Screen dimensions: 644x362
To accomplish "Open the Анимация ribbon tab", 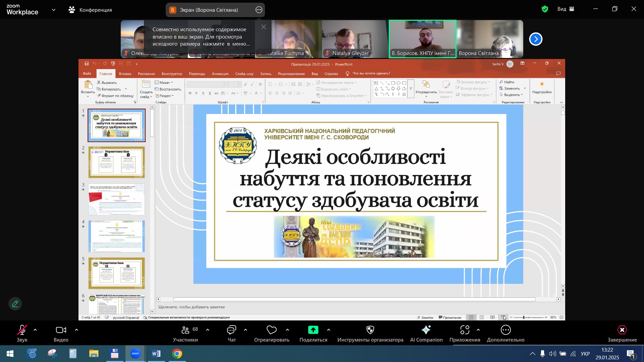I will (220, 74).
